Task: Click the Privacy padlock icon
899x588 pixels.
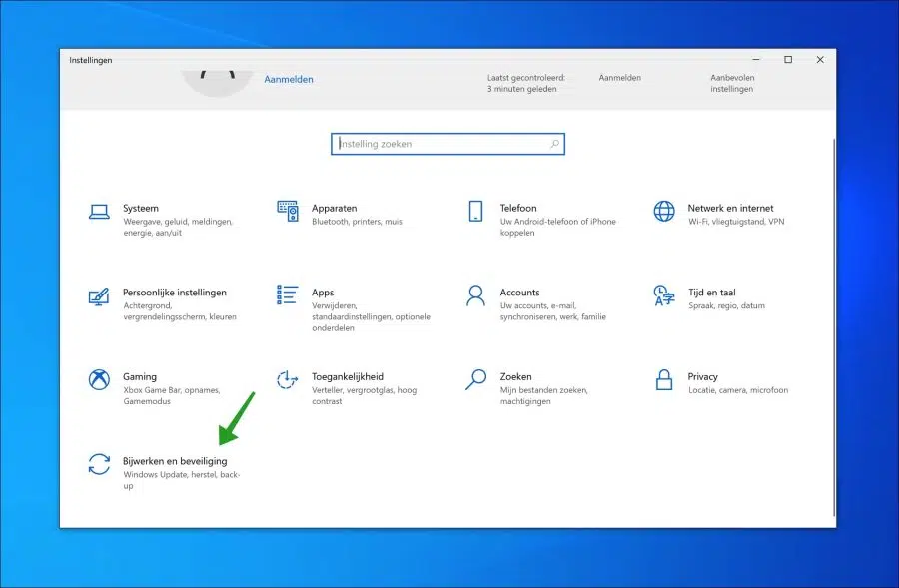Action: 664,379
